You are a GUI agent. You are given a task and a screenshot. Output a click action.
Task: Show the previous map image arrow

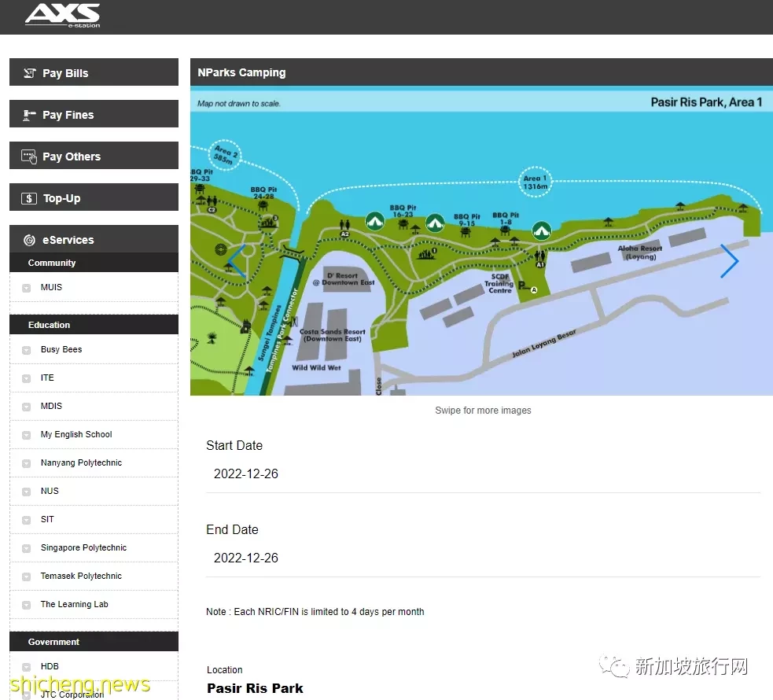[x=237, y=261]
